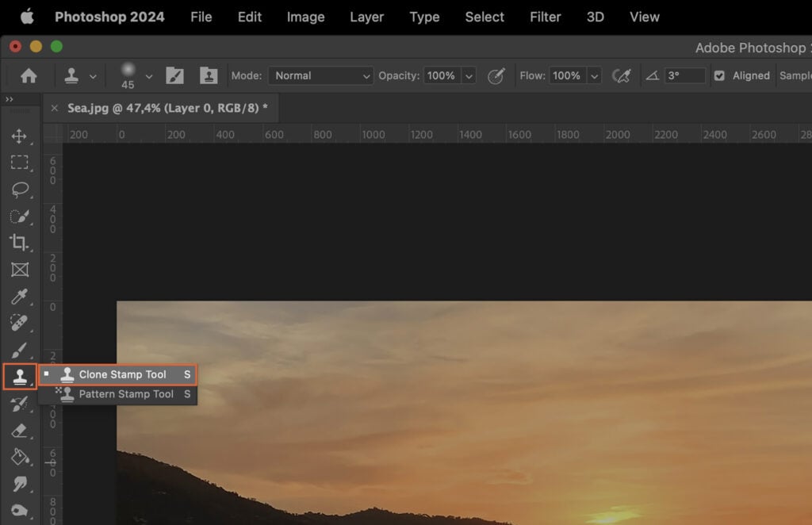Select the Rectangular Marquee tool
The height and width of the screenshot is (525, 812).
(20, 163)
